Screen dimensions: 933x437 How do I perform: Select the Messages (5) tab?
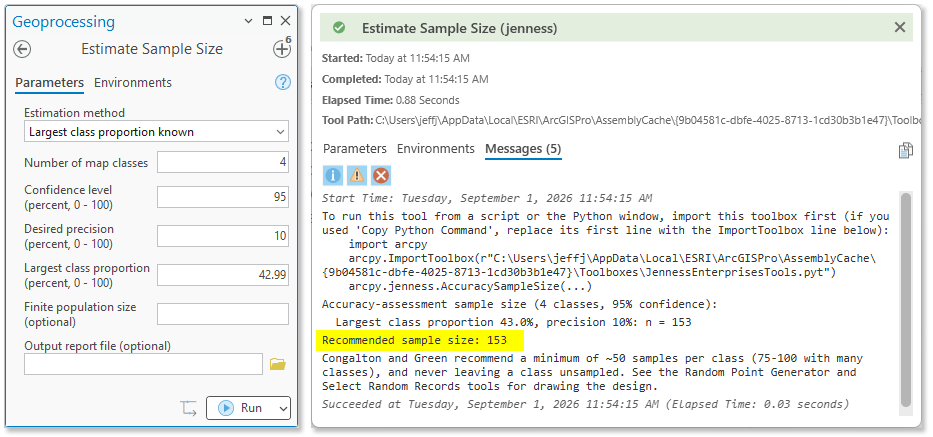(x=523, y=149)
